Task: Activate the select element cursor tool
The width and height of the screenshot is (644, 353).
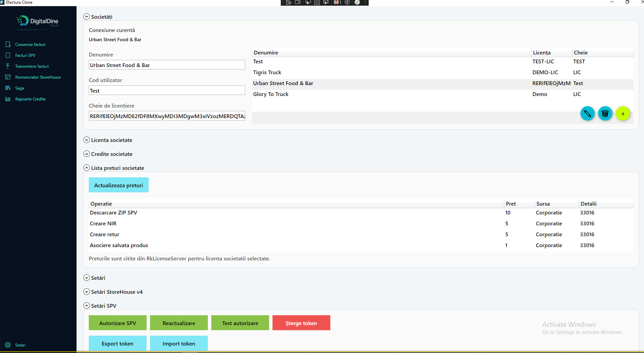Action: pyautogui.click(x=308, y=2)
